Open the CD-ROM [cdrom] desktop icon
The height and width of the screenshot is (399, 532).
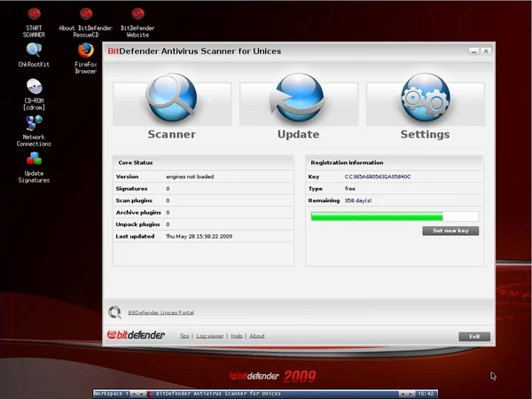pos(34,95)
